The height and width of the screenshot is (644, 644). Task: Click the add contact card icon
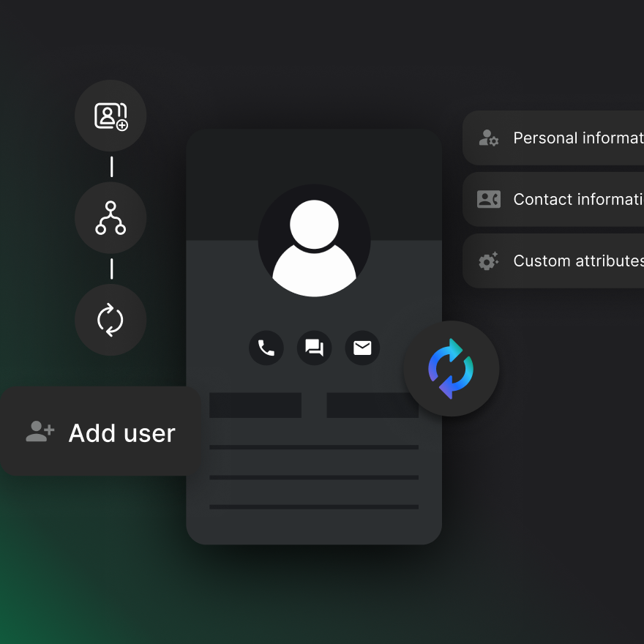(111, 116)
